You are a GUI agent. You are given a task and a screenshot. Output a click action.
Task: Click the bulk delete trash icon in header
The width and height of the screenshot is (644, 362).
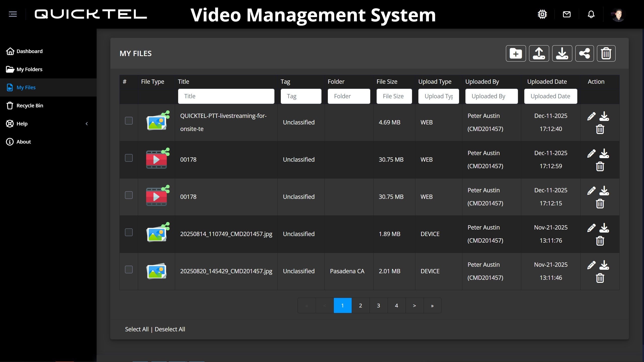(606, 54)
